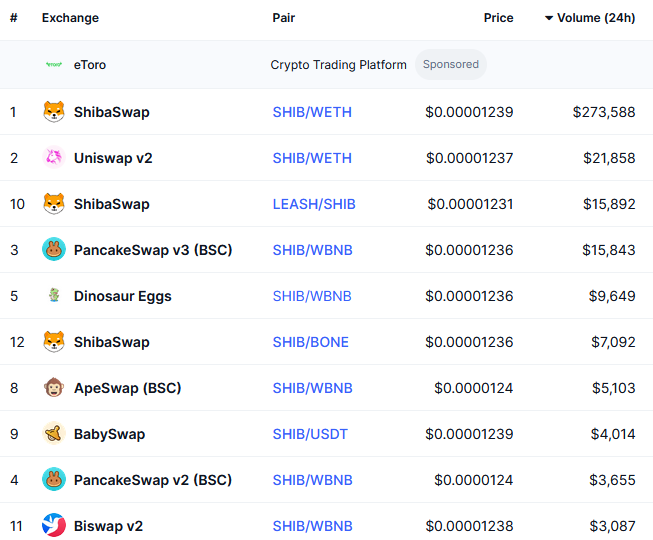
Task: Click the ApeSwap (BSC) monkey icon
Action: coord(54,388)
